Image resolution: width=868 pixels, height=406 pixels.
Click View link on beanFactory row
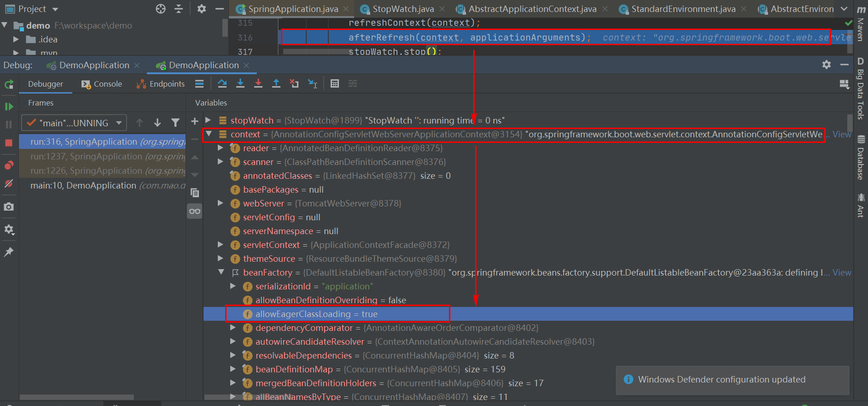pos(842,272)
